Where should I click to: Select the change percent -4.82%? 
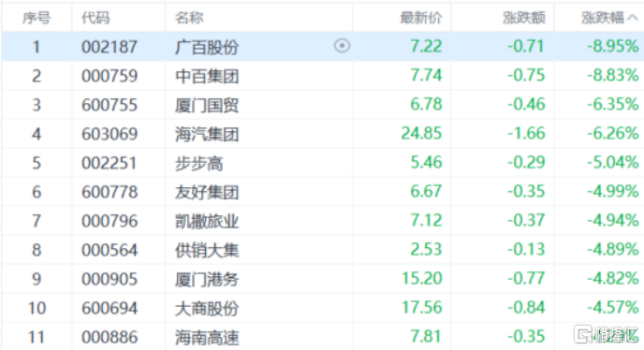pyautogui.click(x=612, y=279)
